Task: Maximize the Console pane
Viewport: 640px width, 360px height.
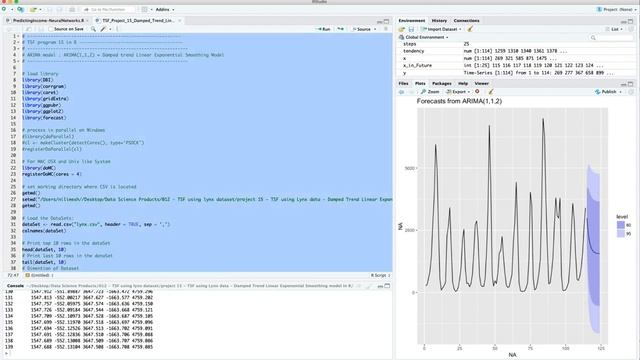Action: click(387, 286)
